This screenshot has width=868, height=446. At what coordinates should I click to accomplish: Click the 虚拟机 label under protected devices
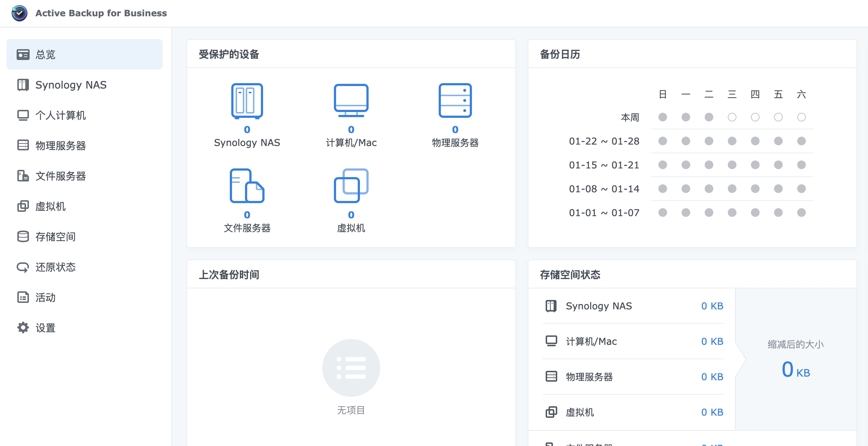[x=351, y=228]
